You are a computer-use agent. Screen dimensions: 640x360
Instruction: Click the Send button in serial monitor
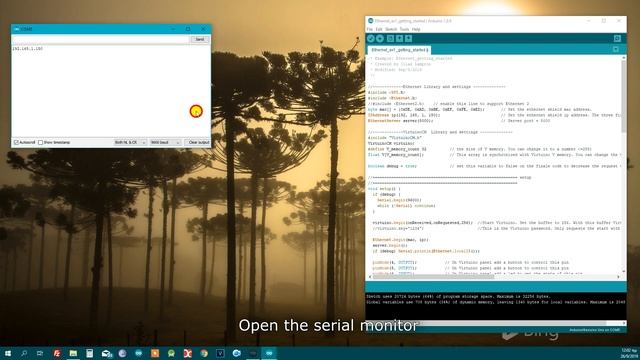point(200,39)
